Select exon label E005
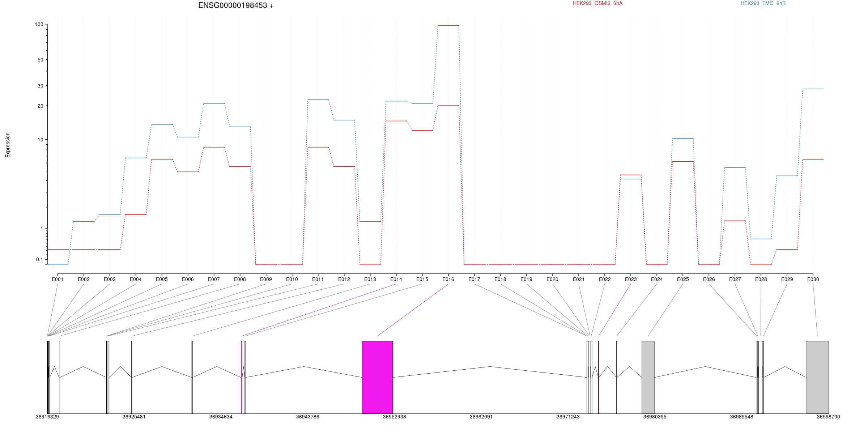The image size is (868, 434). tap(162, 279)
